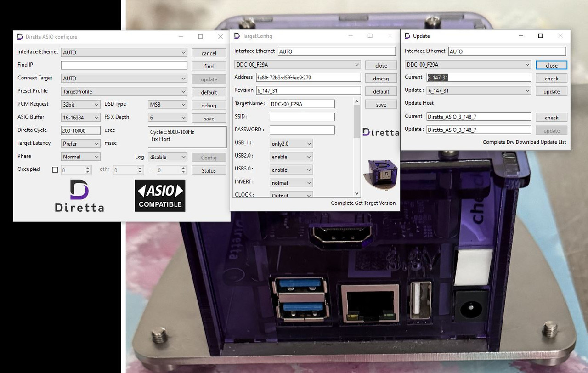The width and height of the screenshot is (588, 373).
Task: Click the large Diretta logo in ASIO configure window
Action: click(79, 195)
